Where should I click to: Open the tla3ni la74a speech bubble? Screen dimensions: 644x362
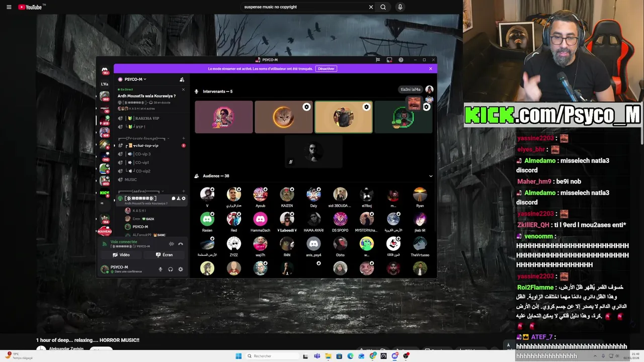411,89
